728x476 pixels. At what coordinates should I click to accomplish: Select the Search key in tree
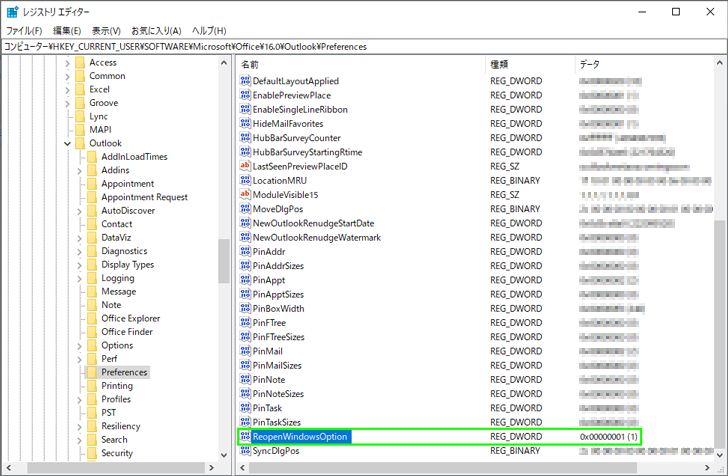114,439
